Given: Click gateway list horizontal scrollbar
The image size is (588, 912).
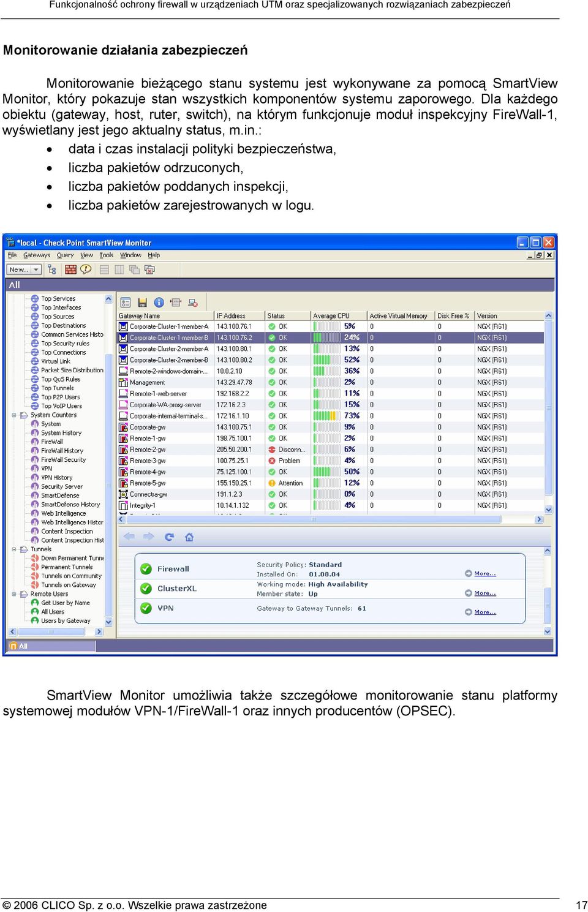Looking at the screenshot, I should tap(331, 519).
